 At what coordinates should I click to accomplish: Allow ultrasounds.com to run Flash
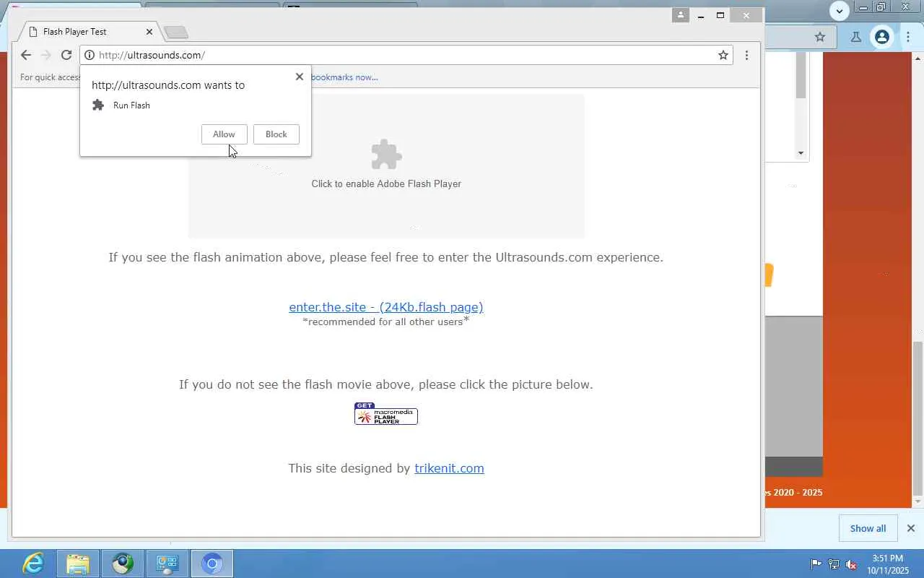tap(224, 134)
